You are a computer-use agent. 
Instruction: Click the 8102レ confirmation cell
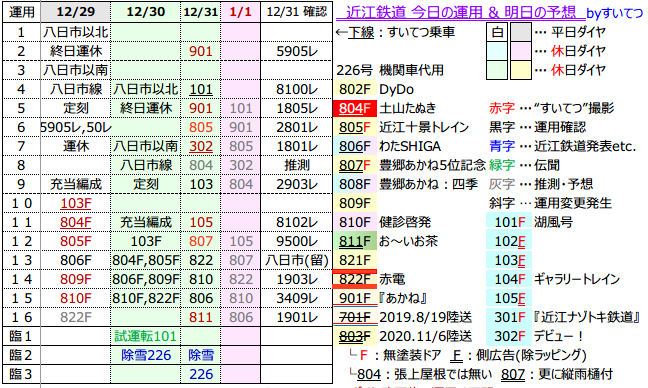click(297, 222)
